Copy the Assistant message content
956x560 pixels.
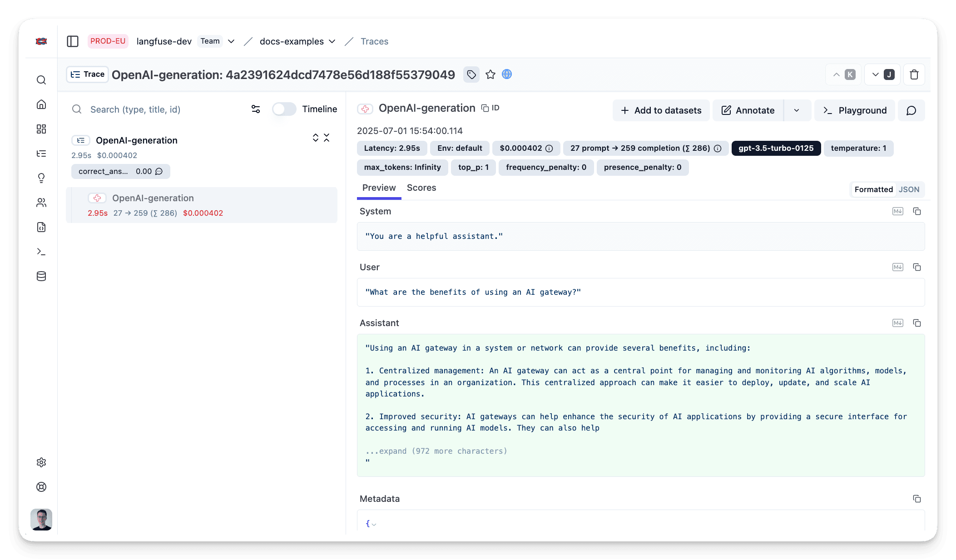(916, 323)
